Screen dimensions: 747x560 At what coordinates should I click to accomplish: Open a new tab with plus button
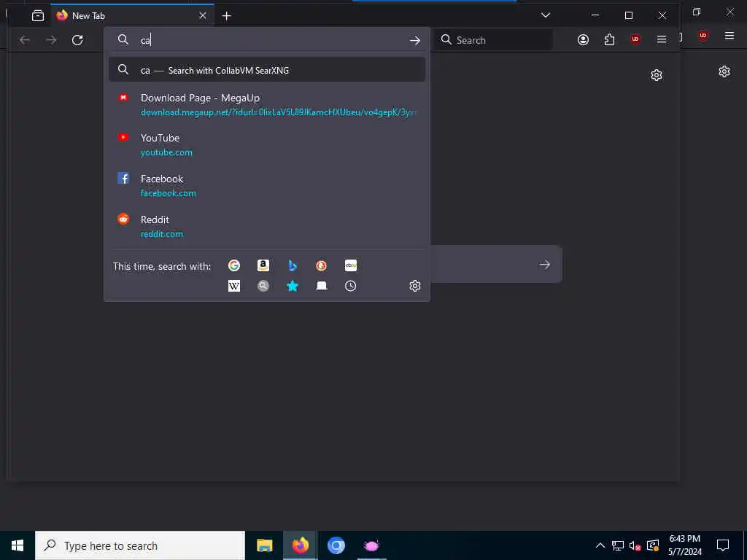227,16
